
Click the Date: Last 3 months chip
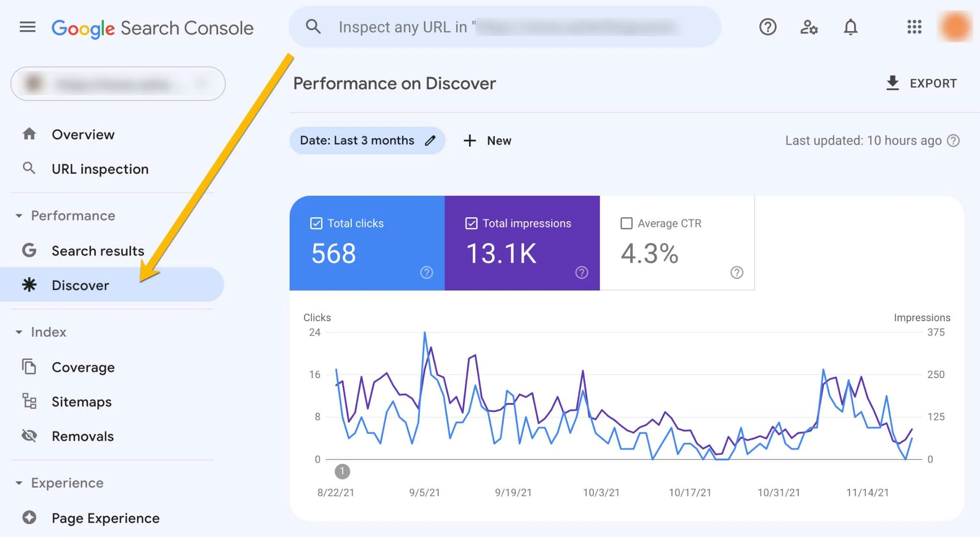[x=367, y=140]
